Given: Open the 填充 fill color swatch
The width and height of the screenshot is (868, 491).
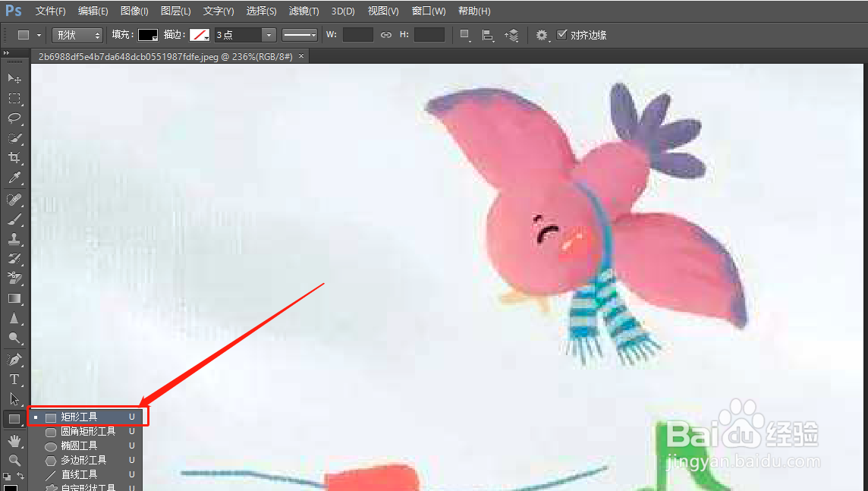Looking at the screenshot, I should (148, 35).
